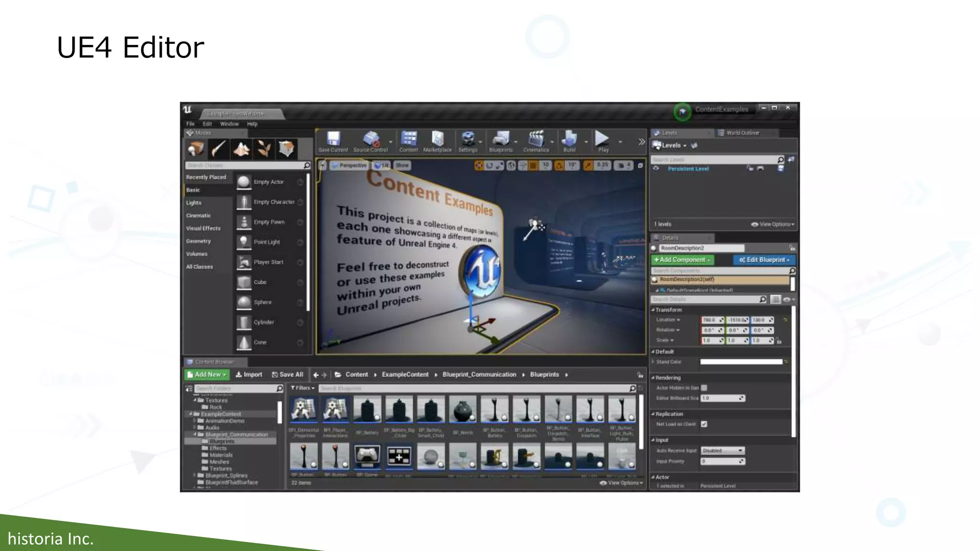Image resolution: width=980 pixels, height=551 pixels.
Task: Click the Cube icon in placement list
Action: point(244,283)
